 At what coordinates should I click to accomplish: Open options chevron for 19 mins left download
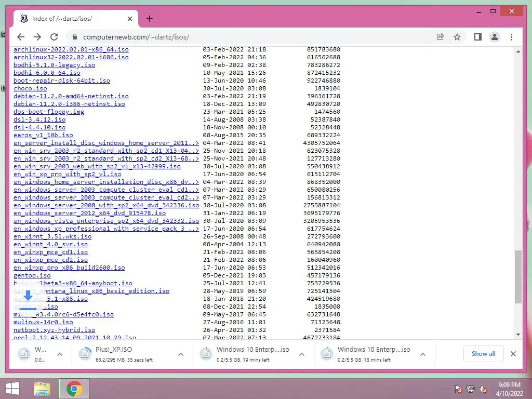tap(302, 354)
